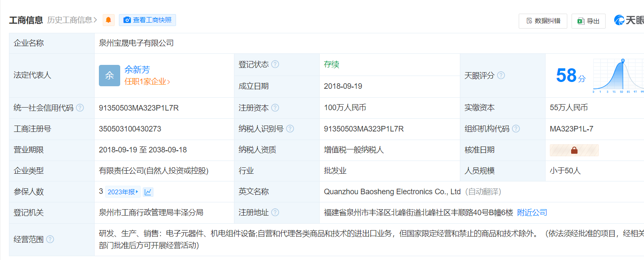This screenshot has height=260, width=644.
Task: Click establishment date 2018-09-19 in 成立日期 row
Action: 343,86
